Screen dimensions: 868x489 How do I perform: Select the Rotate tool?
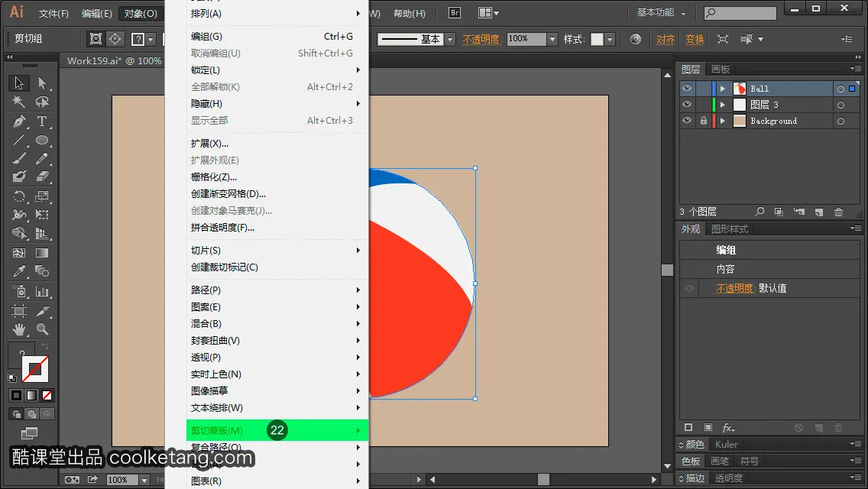pyautogui.click(x=19, y=196)
